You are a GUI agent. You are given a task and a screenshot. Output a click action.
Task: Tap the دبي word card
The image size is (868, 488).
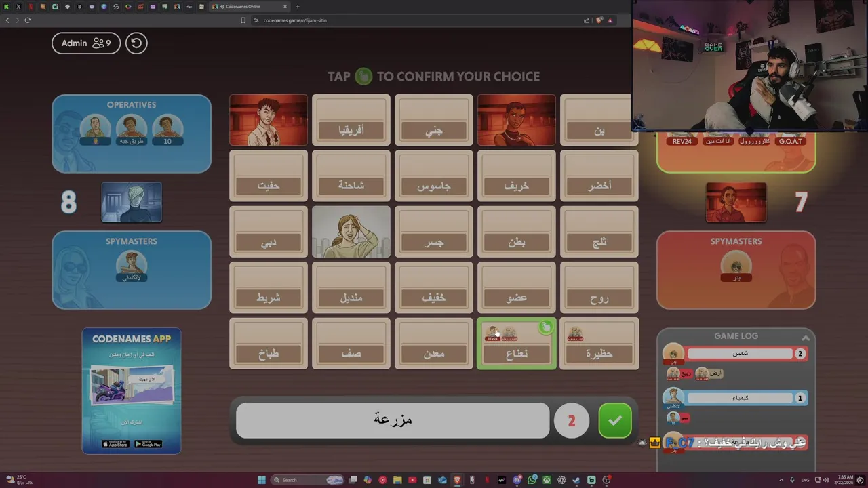269,232
